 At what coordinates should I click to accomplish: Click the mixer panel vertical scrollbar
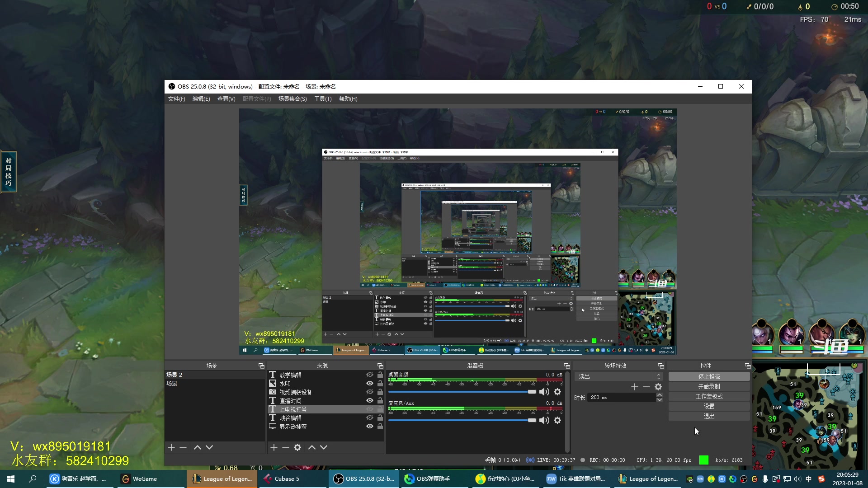(x=567, y=411)
